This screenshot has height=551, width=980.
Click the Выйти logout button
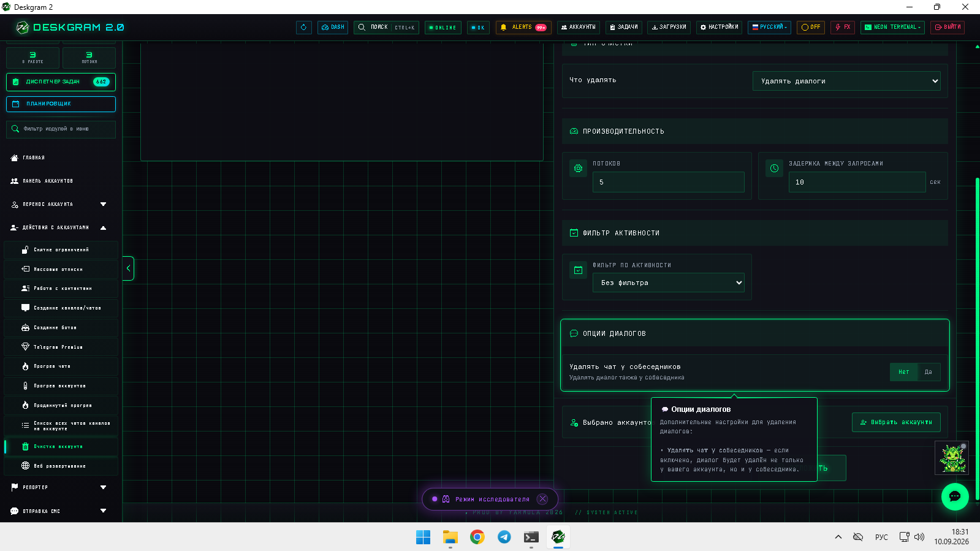pyautogui.click(x=948, y=28)
